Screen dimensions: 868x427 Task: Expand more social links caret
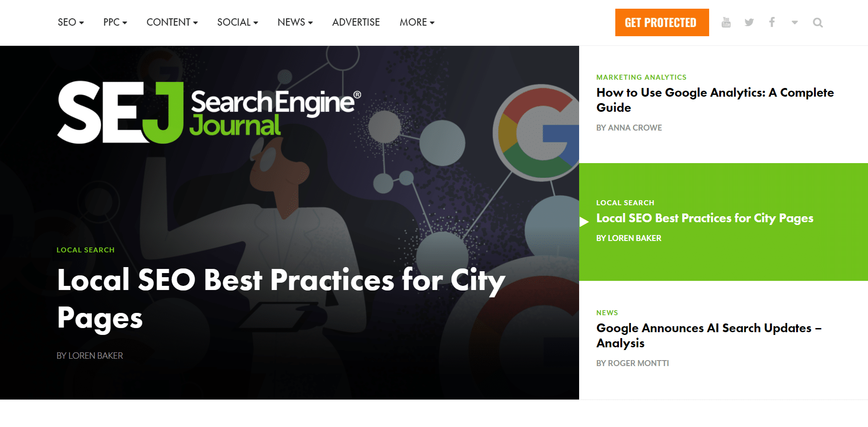[795, 22]
